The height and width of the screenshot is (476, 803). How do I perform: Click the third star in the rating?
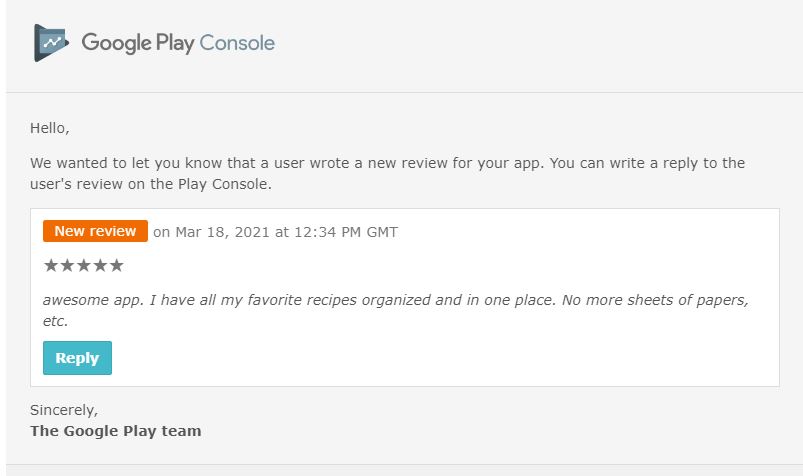click(x=83, y=265)
